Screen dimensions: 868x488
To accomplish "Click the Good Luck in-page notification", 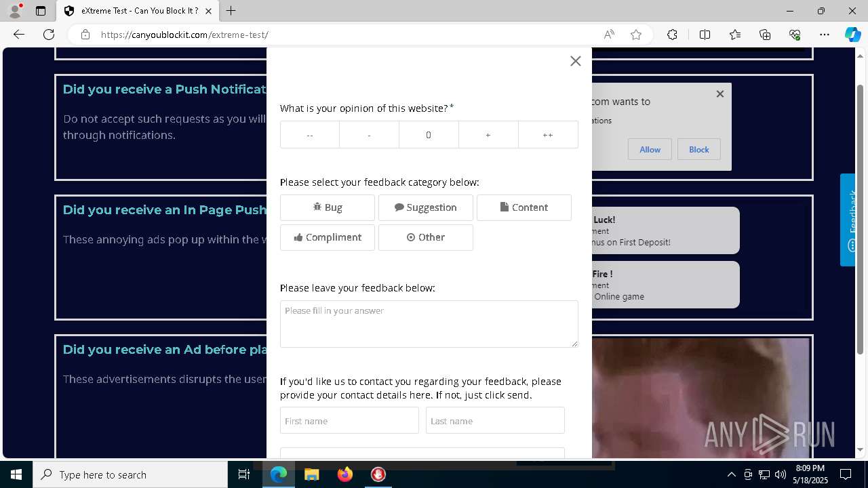I will pyautogui.click(x=665, y=230).
